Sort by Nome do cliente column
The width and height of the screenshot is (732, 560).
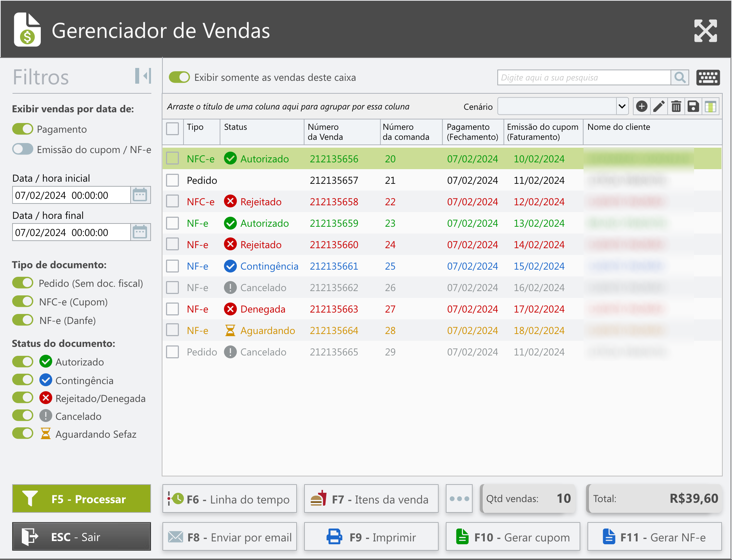click(653, 132)
